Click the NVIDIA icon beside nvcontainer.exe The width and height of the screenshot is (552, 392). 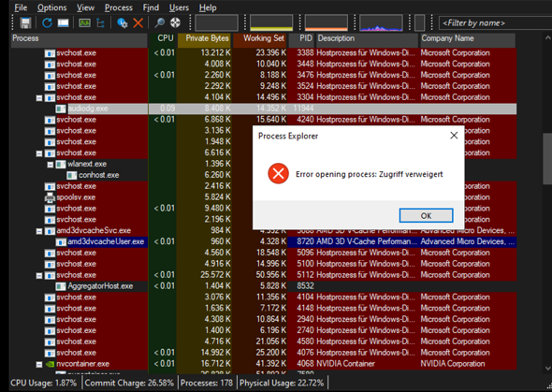coord(50,364)
